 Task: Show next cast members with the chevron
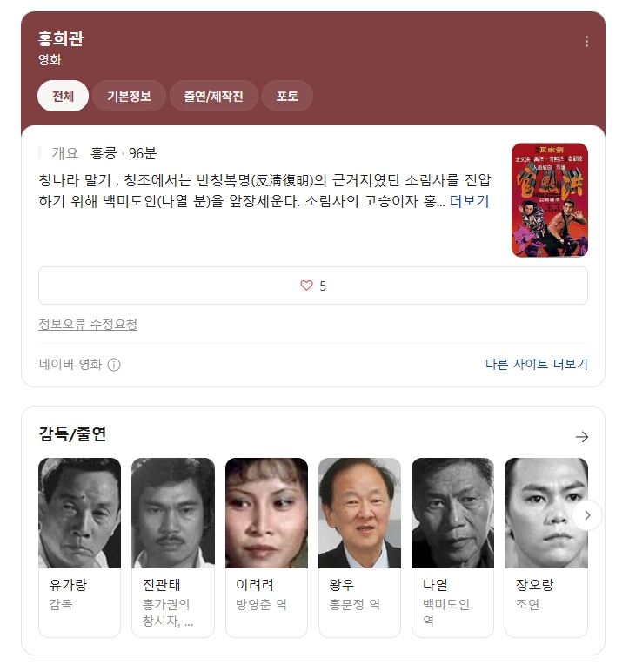click(x=587, y=515)
